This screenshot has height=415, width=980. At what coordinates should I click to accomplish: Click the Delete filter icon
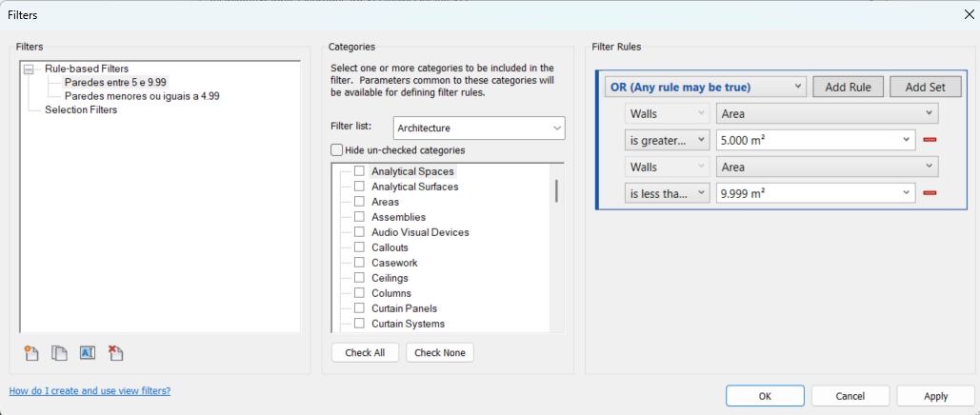pos(116,353)
